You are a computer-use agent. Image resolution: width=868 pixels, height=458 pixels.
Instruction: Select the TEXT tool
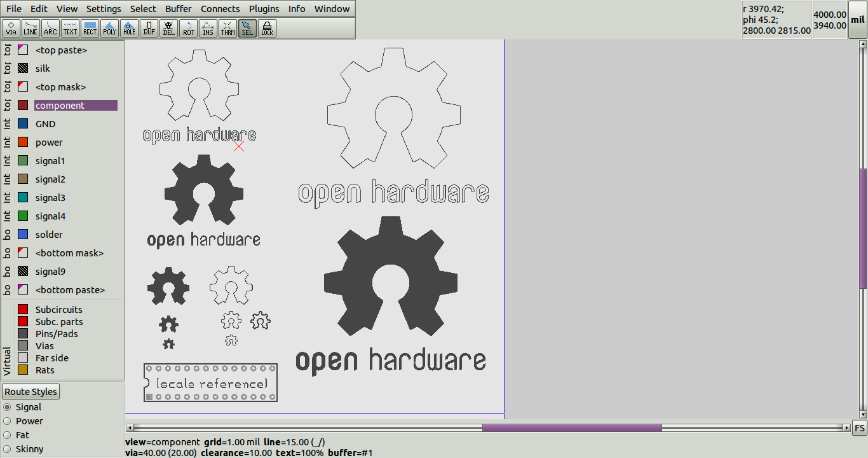pyautogui.click(x=70, y=28)
